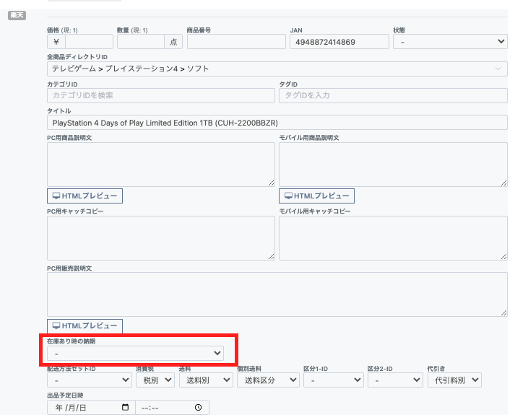Click HTMLプレビュー under モバイル用商品説明文
This screenshot has height=420, width=515.
(x=316, y=196)
